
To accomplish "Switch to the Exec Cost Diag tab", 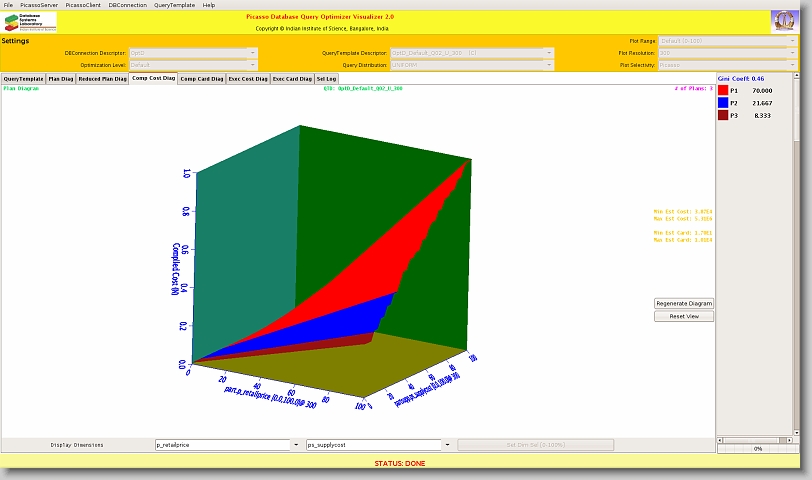I will click(x=248, y=78).
